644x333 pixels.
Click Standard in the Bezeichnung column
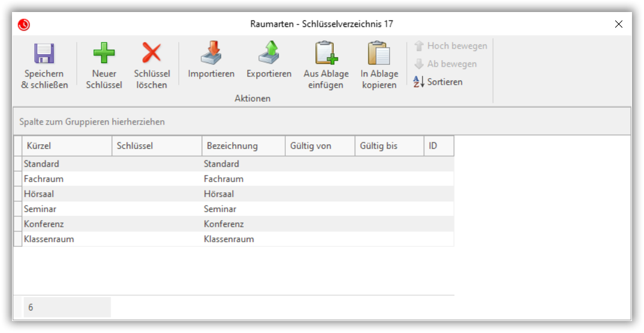[x=244, y=163]
